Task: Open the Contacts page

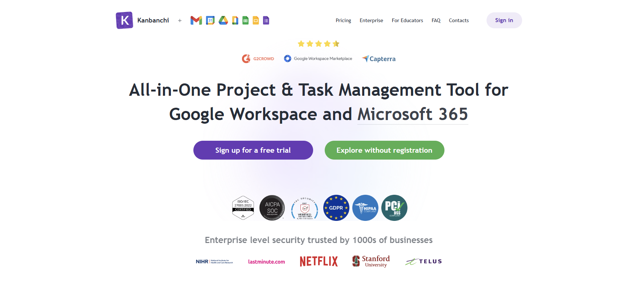Action: pos(459,20)
